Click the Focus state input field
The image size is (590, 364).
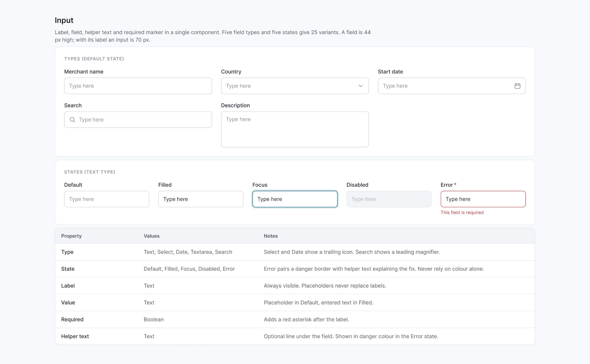tap(295, 199)
